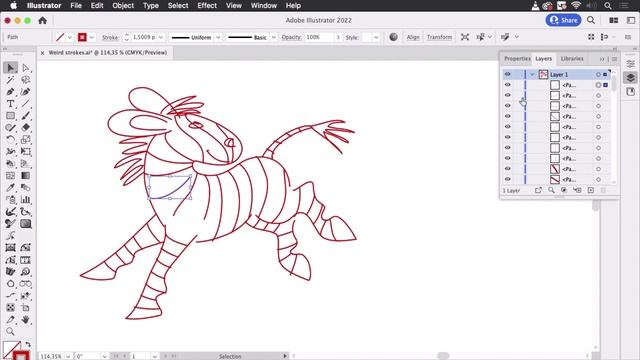Click Create New Layer icon
The image size is (640, 360).
point(591,190)
